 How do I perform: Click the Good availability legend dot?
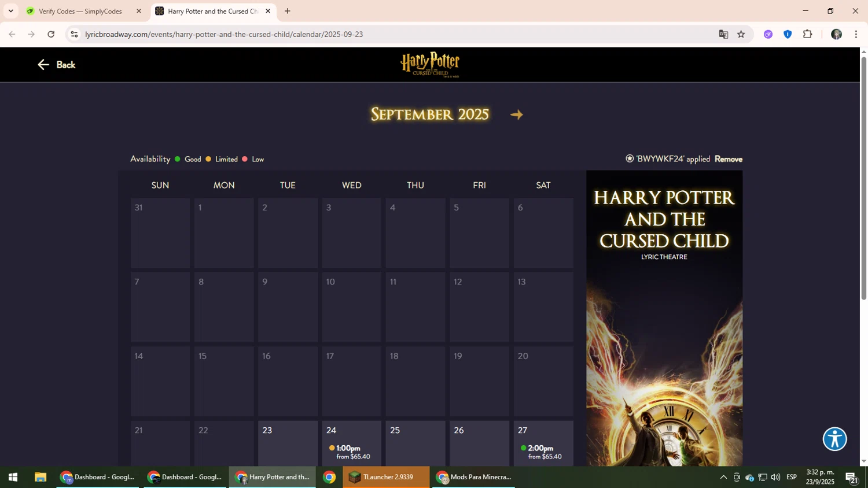tap(178, 159)
